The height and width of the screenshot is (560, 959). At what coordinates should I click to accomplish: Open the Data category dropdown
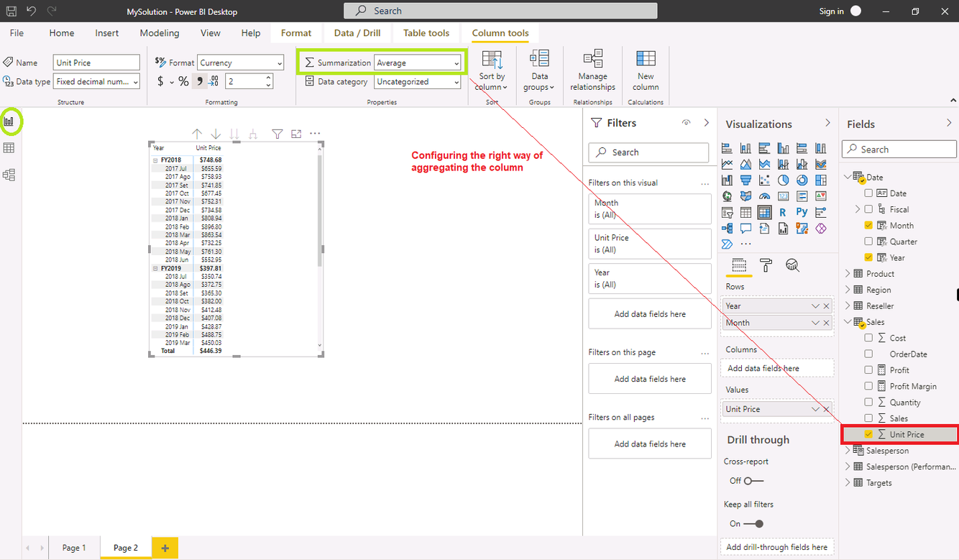point(418,82)
